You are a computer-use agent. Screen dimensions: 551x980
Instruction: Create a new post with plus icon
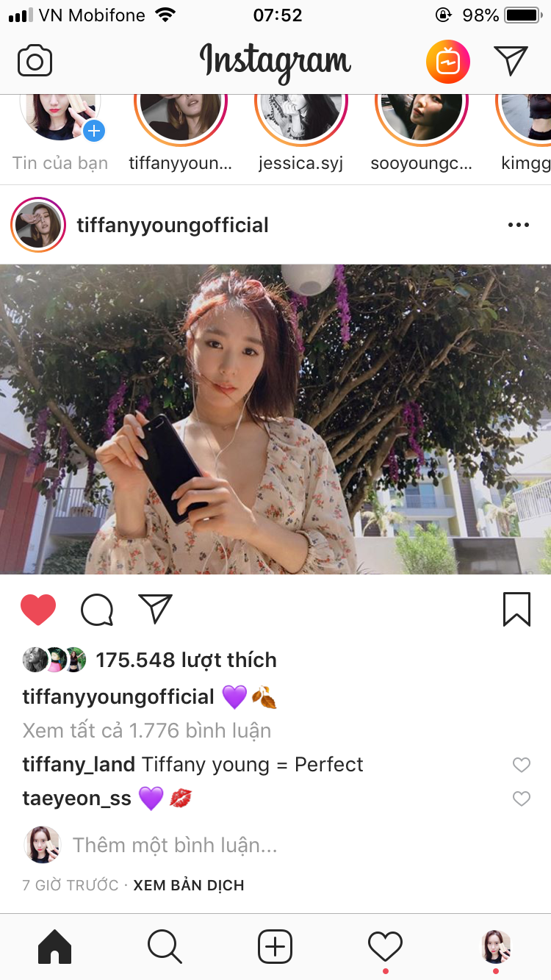click(275, 946)
